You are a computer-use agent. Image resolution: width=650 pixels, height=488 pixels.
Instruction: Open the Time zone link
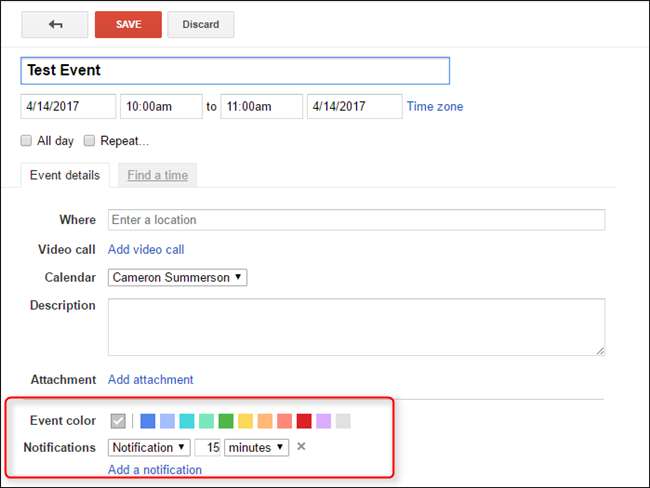[434, 107]
